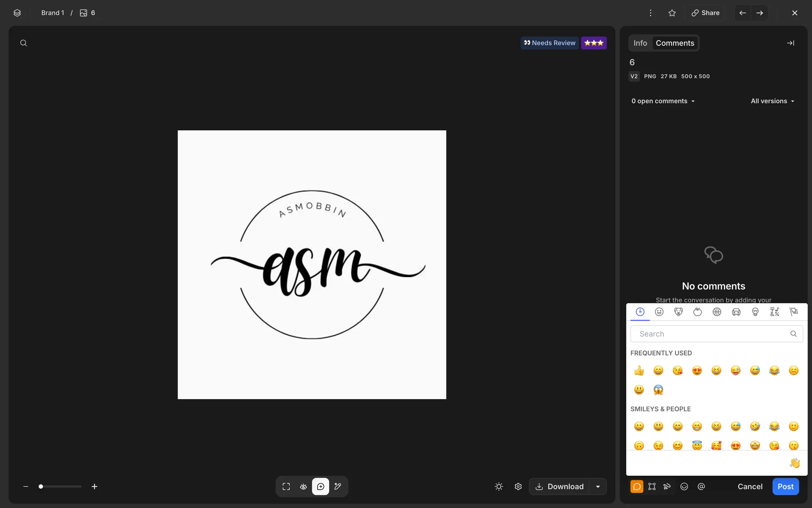Viewport: 812px width, 508px height.
Task: Click the @ mention icon
Action: click(701, 486)
